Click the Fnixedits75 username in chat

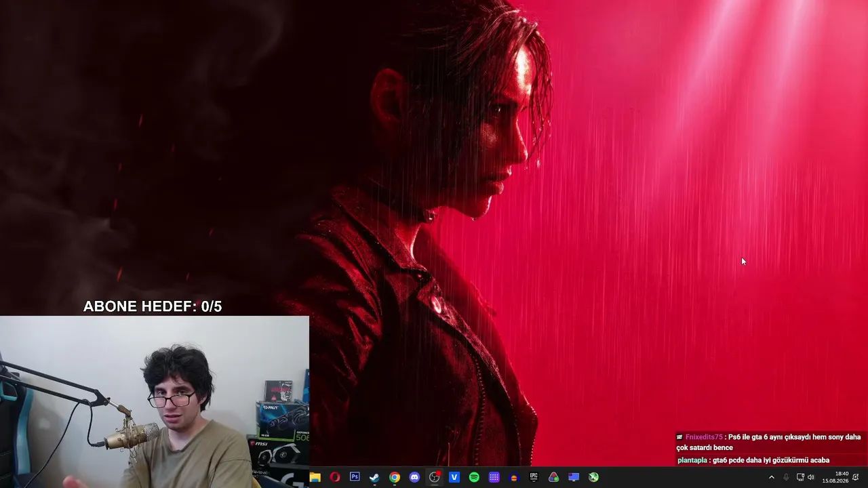(x=704, y=437)
